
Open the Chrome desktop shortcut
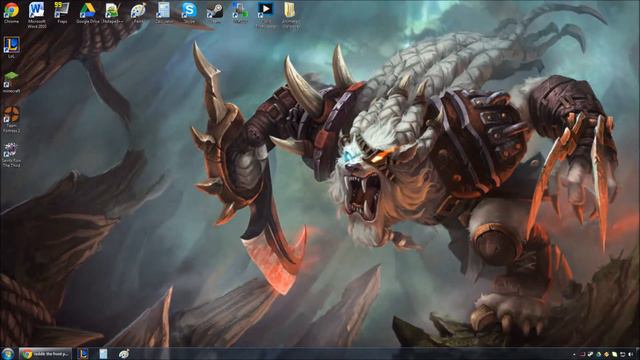coord(11,12)
